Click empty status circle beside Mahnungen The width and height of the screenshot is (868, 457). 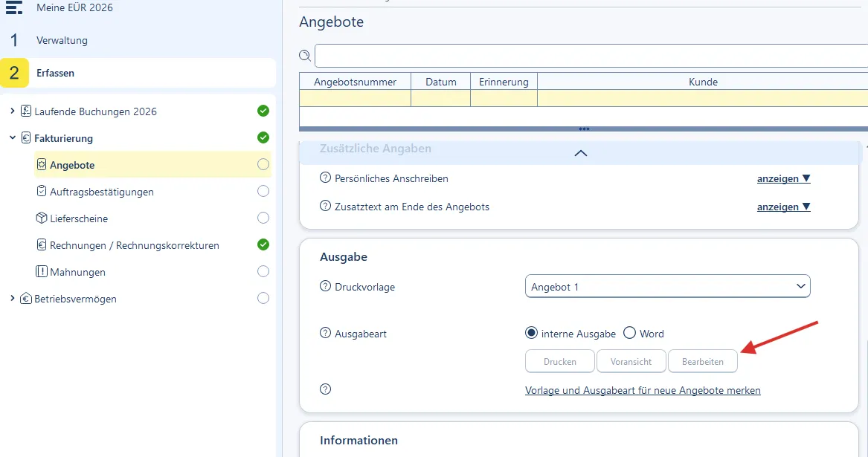point(263,271)
